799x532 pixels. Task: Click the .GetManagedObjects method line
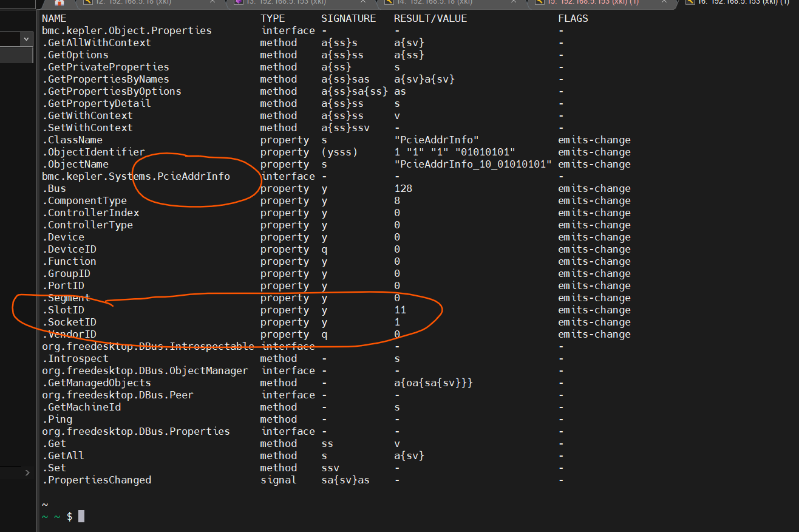97,383
